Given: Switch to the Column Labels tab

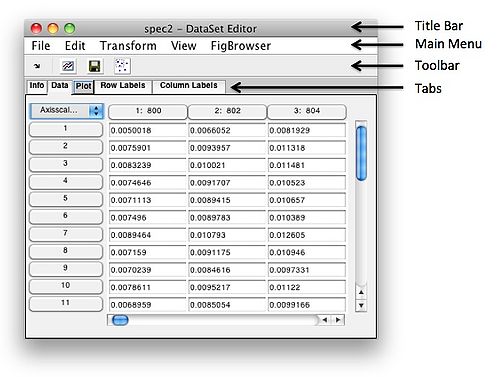Looking at the screenshot, I should 189,86.
